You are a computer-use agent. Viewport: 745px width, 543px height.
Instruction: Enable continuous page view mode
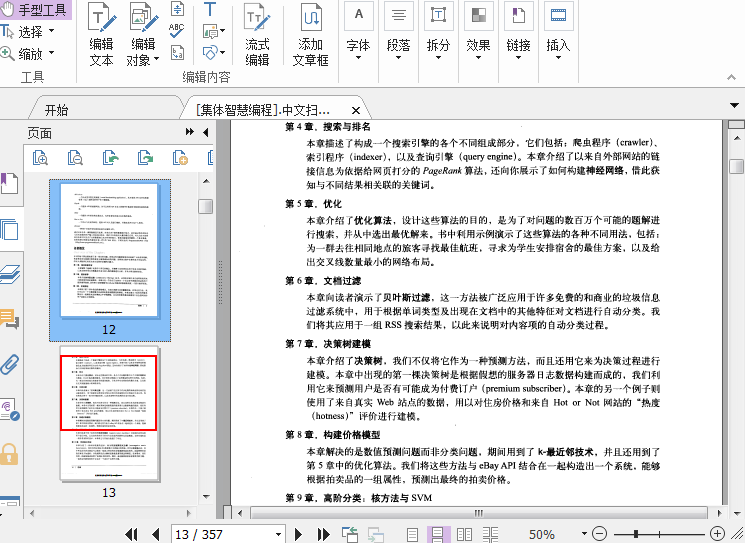[x=437, y=534]
